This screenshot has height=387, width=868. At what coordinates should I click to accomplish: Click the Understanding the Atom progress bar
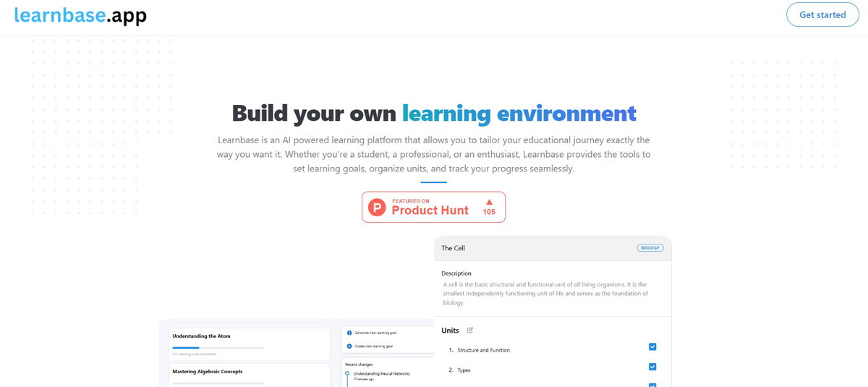point(218,348)
